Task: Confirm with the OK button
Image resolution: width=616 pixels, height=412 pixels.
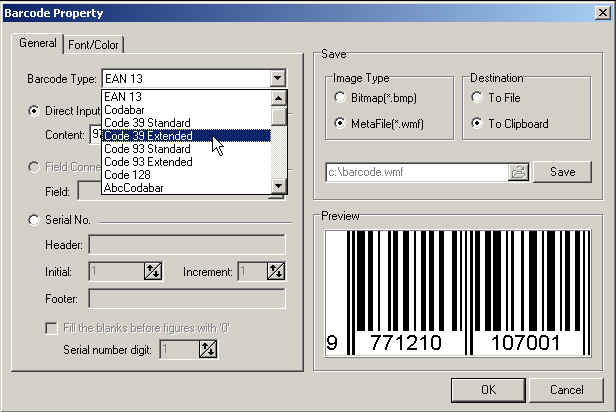Action: (x=488, y=390)
